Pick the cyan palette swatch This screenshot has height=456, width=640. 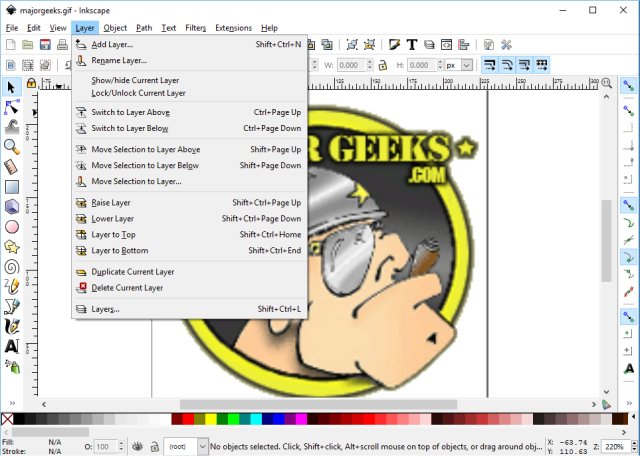[x=256, y=419]
